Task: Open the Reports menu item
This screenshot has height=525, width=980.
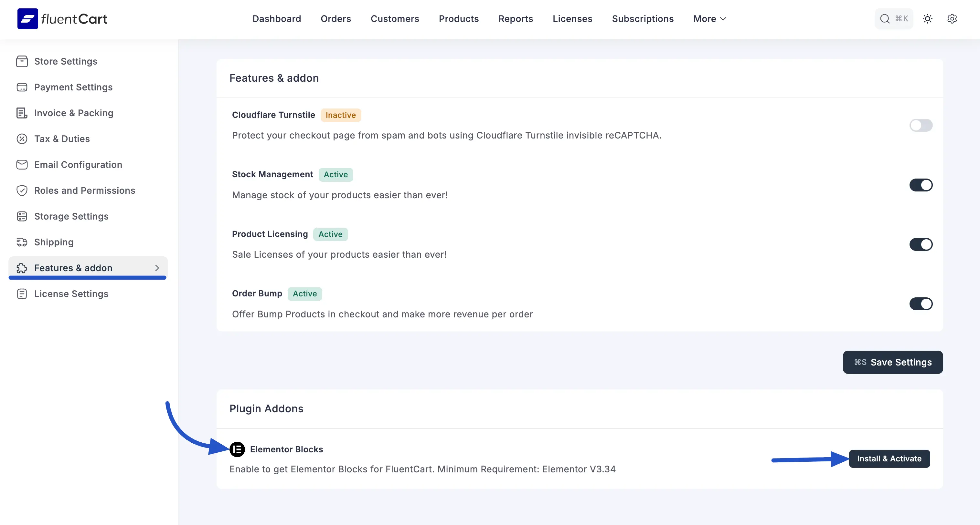Action: pos(516,19)
